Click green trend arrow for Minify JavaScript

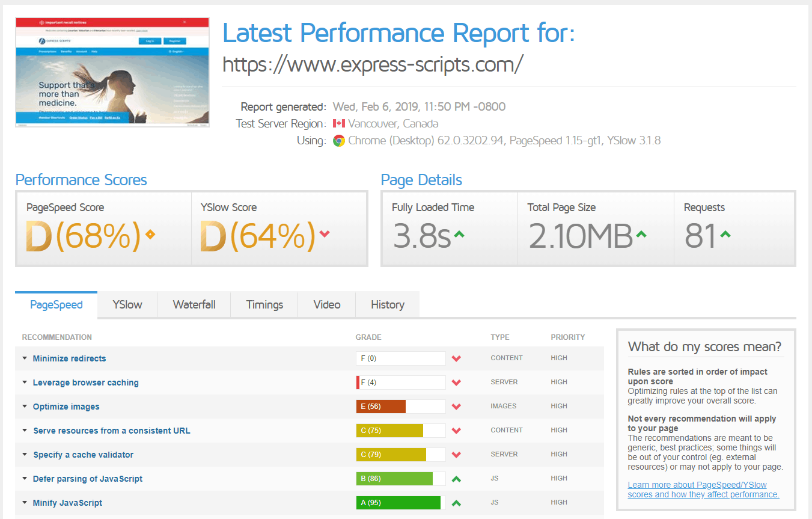pyautogui.click(x=456, y=503)
